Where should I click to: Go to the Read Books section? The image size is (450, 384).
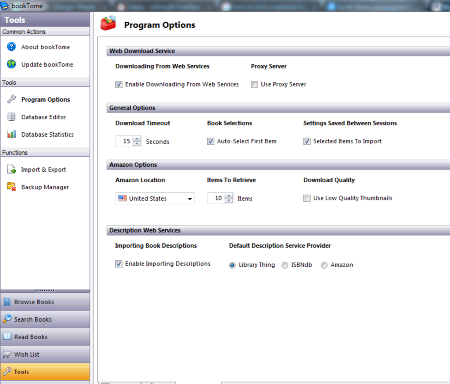[x=45, y=337]
